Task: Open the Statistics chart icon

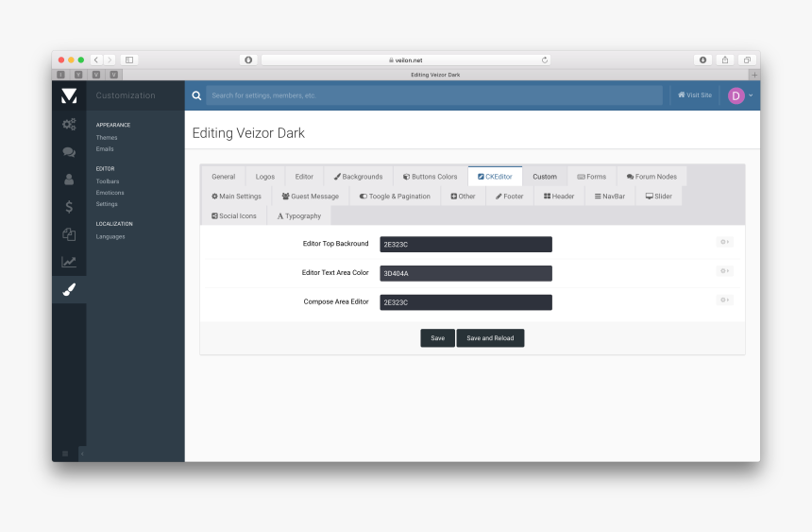Action: pyautogui.click(x=69, y=262)
